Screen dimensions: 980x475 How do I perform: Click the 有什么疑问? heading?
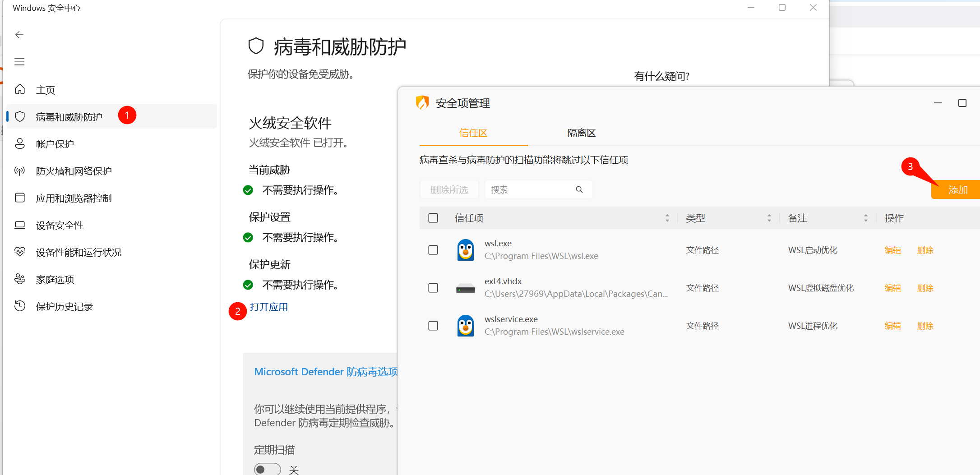coord(661,76)
